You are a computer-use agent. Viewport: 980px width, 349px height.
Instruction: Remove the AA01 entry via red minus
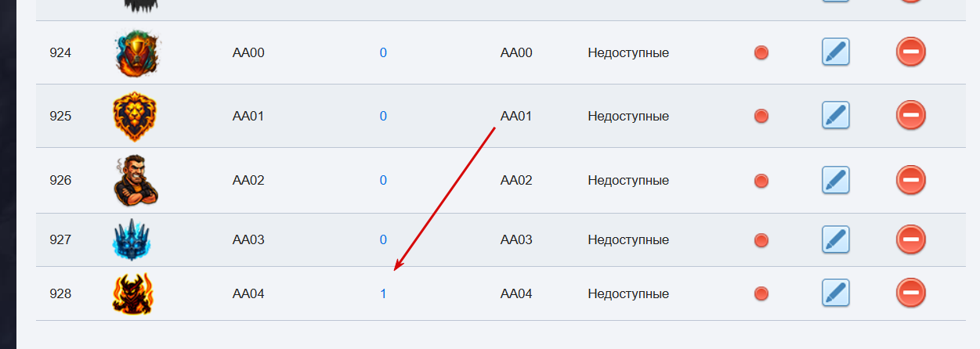coord(910,116)
